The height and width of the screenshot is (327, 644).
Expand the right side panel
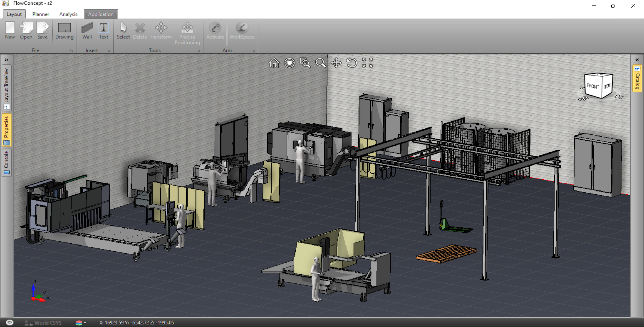point(637,60)
